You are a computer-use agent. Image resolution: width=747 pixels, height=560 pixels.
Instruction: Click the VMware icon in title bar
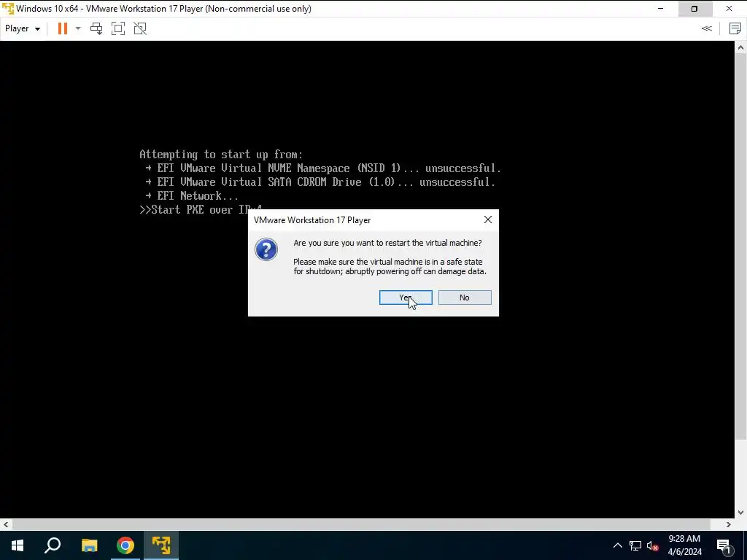[x=7, y=9]
